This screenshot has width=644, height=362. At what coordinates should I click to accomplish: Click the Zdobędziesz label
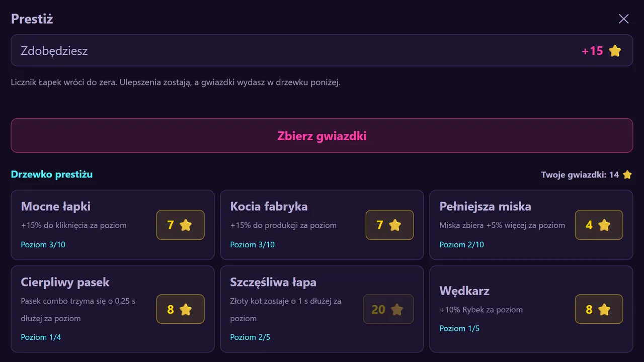click(54, 51)
